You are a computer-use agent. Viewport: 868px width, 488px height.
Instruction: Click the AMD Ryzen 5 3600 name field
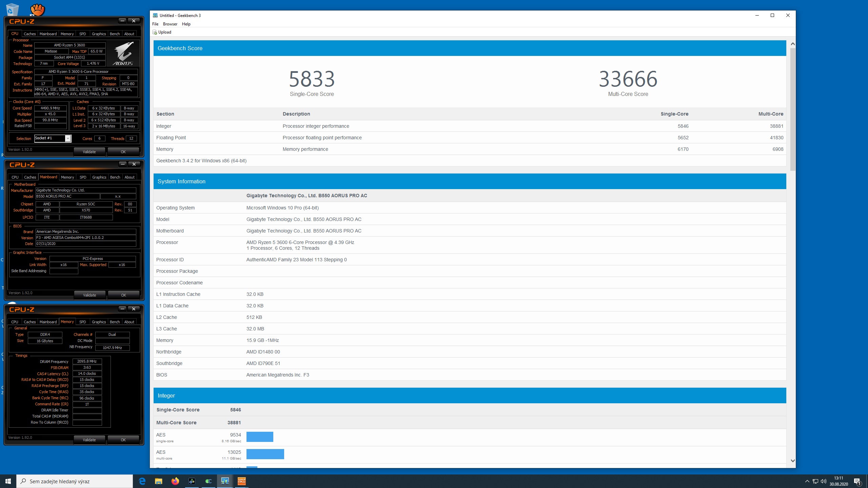coord(70,45)
